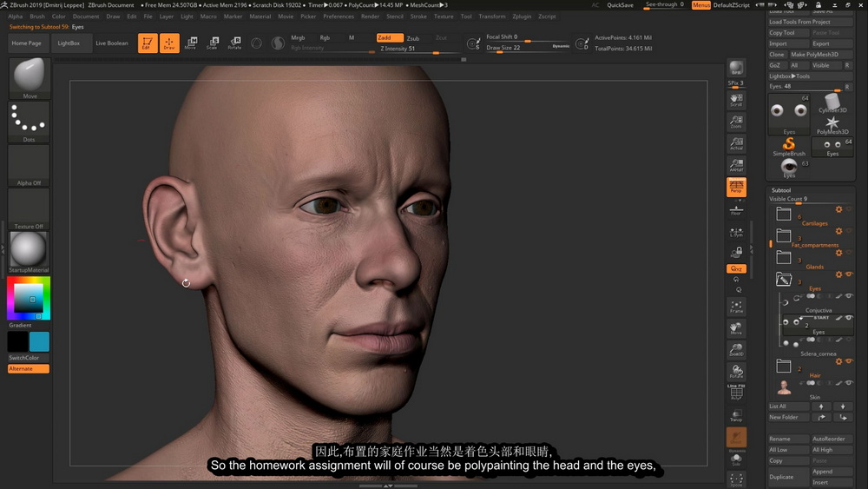Adjust the Draw Size slider

[x=528, y=48]
